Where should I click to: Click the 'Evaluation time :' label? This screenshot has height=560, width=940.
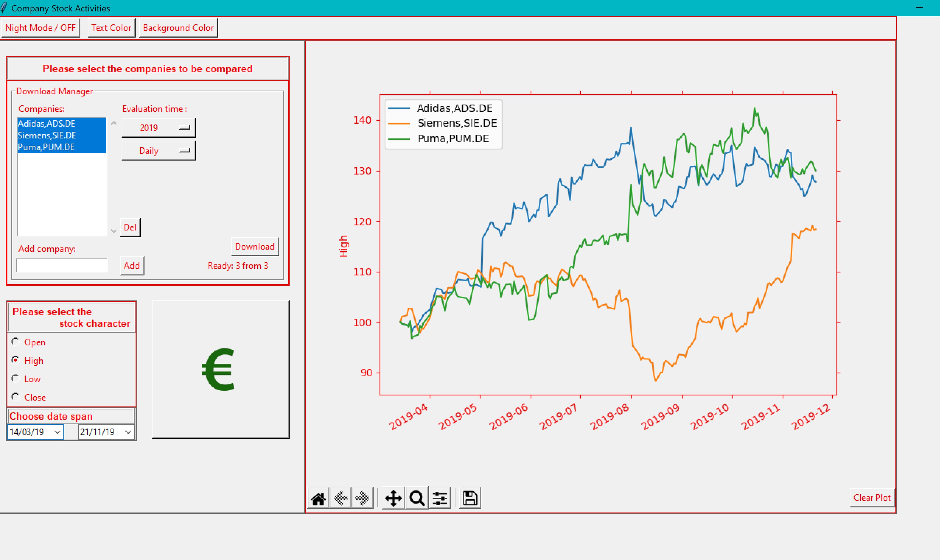(x=154, y=109)
